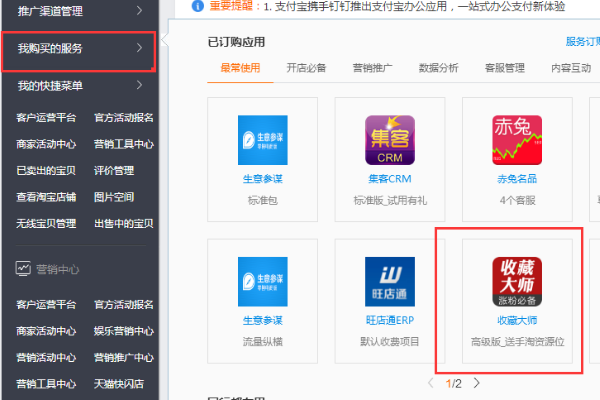Click the 默认收费项目 subtitle text

[x=390, y=341]
